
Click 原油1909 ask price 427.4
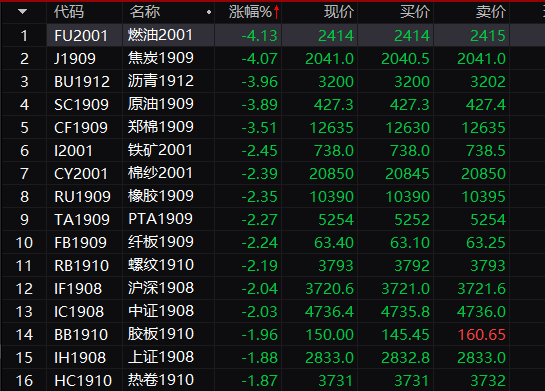click(486, 105)
